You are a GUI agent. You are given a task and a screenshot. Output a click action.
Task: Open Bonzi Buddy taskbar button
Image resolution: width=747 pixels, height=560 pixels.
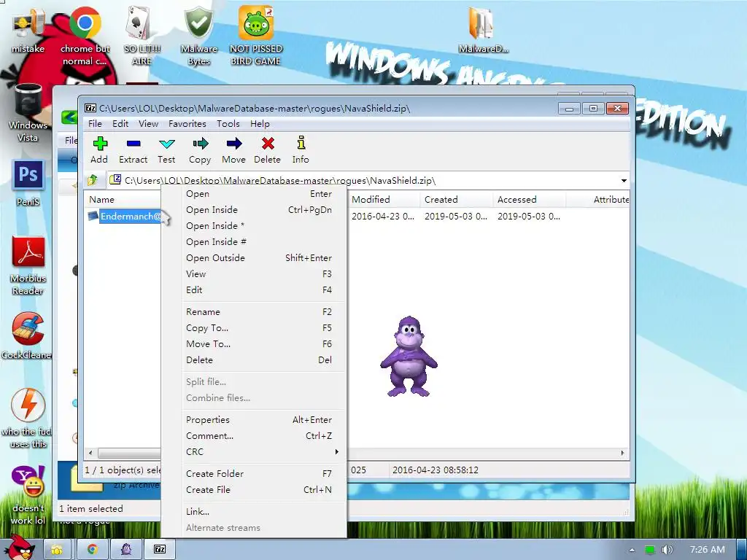pos(126,549)
